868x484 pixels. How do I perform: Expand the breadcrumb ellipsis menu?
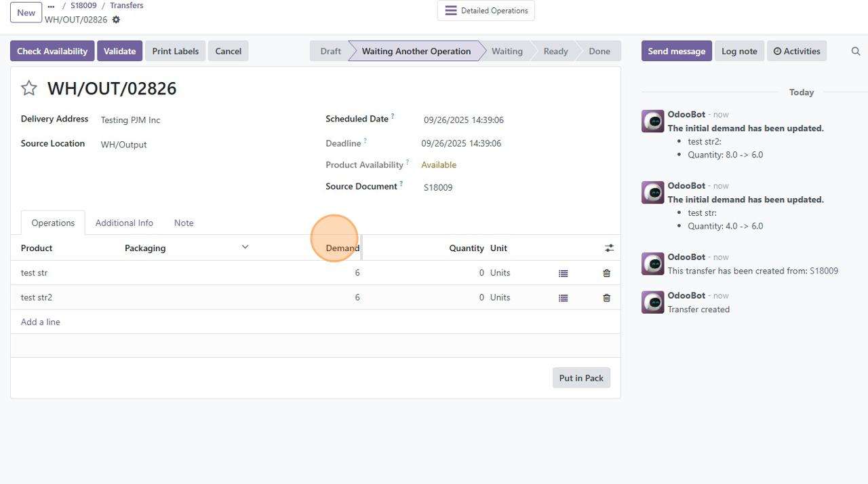(51, 5)
